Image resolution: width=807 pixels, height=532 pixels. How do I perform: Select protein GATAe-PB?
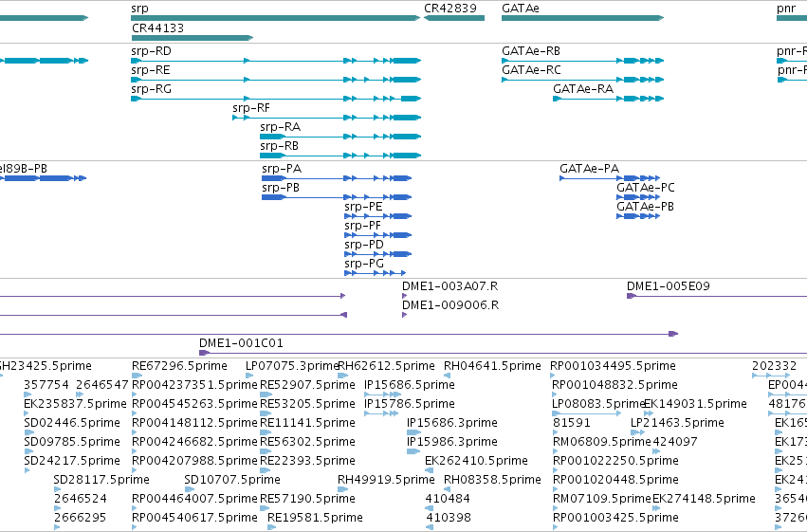pyautogui.click(x=638, y=216)
